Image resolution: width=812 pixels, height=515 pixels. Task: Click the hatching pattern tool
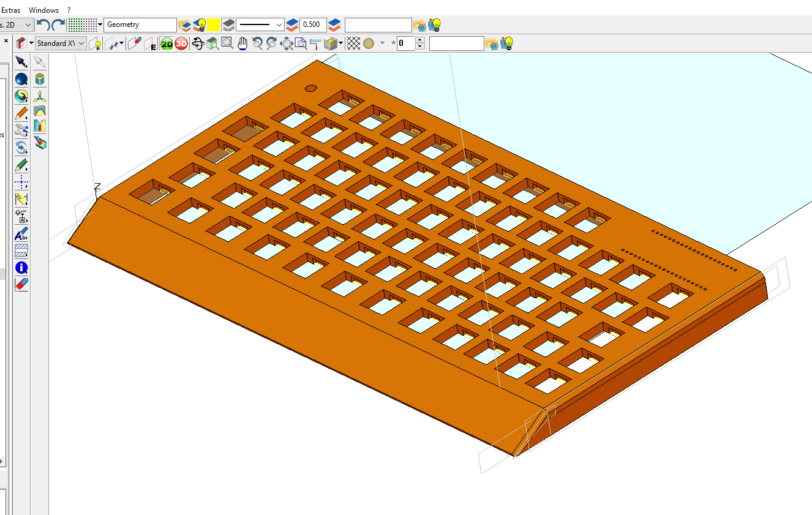click(x=21, y=250)
